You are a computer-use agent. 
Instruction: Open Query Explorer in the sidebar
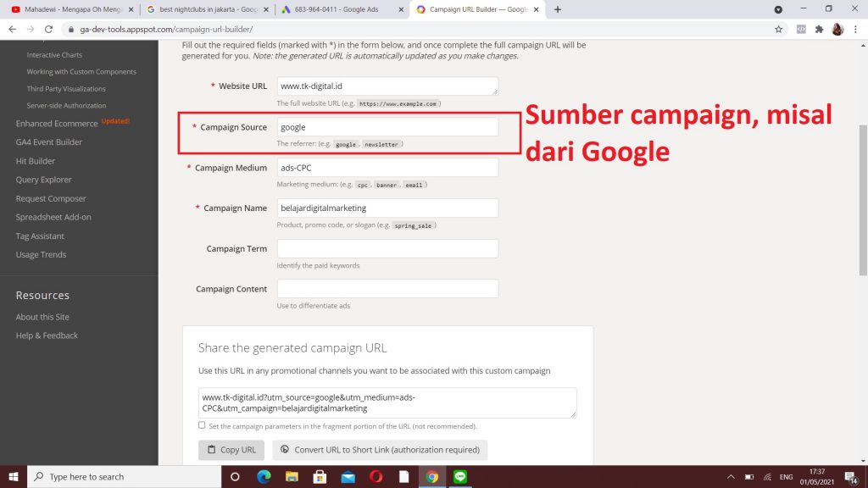[x=44, y=180]
